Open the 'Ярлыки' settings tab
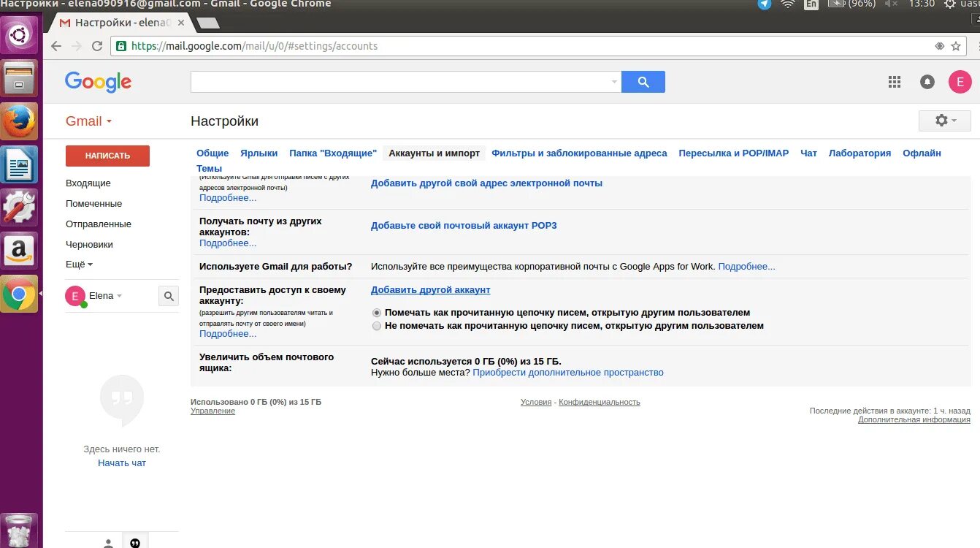Screen dimensions: 980x548 point(259,153)
